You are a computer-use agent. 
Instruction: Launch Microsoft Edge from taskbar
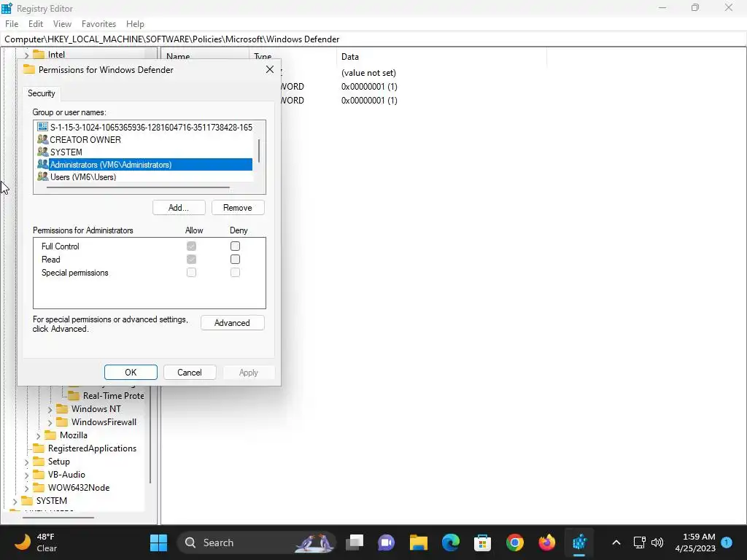click(x=451, y=542)
